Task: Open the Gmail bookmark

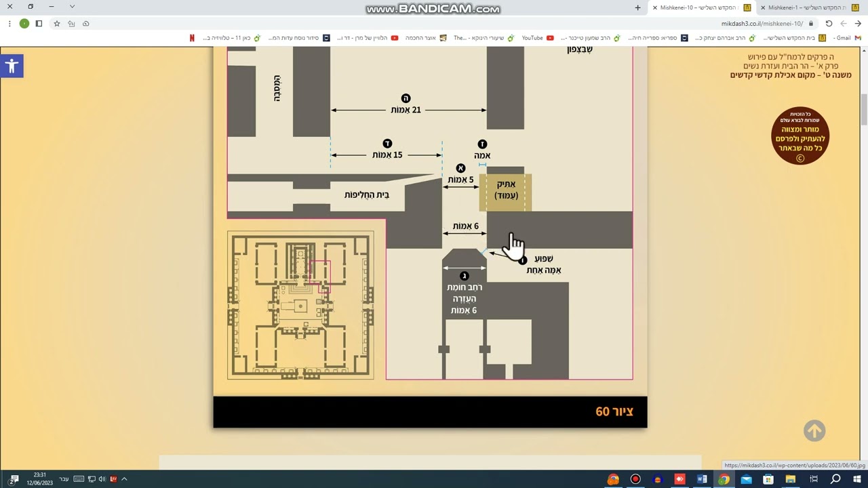Action: tap(848, 38)
